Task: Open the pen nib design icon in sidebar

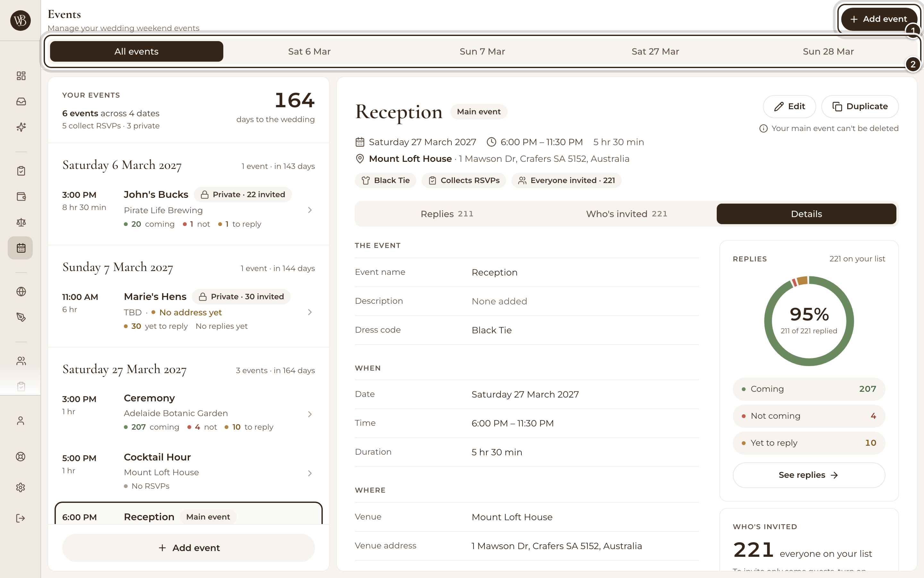Action: [21, 317]
